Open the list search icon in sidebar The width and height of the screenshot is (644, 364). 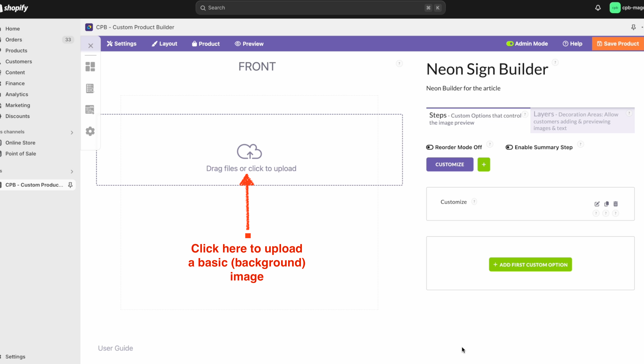coord(90,88)
